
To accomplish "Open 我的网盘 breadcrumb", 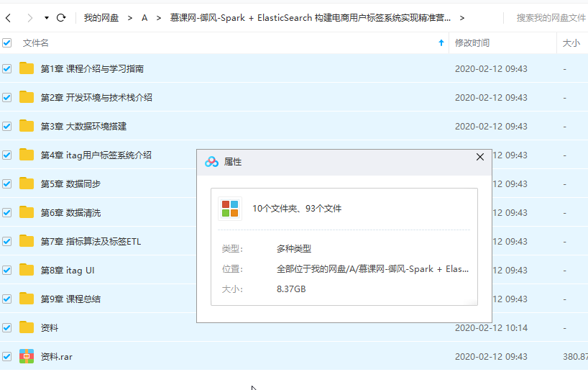I will pos(101,18).
